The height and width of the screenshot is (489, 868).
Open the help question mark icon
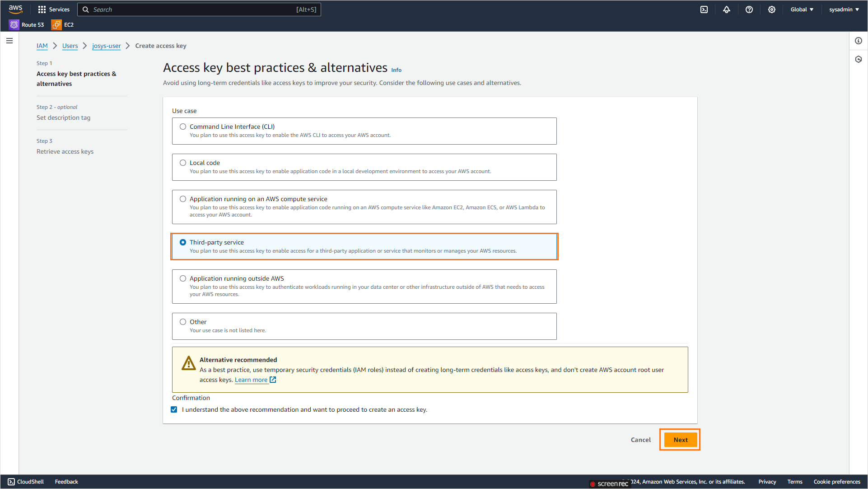[x=749, y=9]
